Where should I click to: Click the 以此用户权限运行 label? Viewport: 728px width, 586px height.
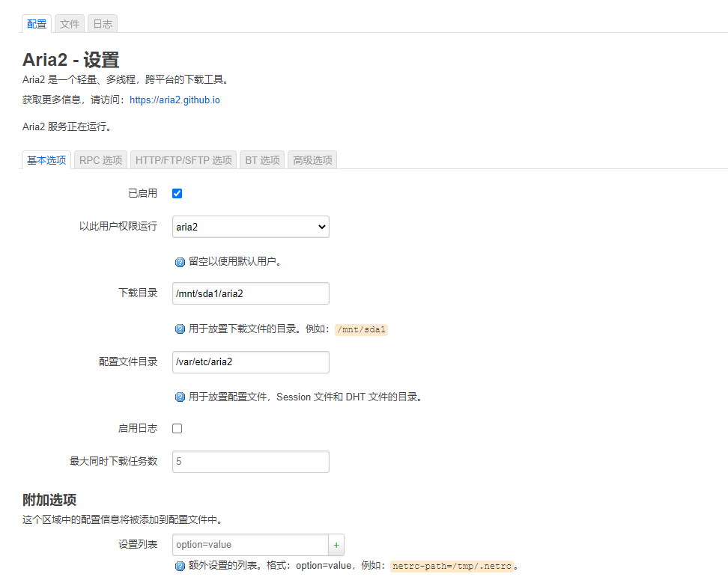[x=118, y=227]
